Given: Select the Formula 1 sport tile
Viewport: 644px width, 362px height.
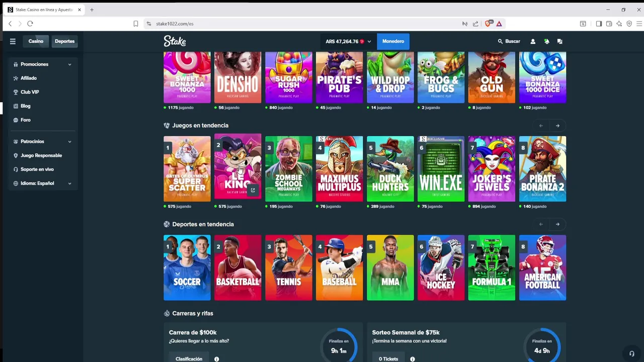Looking at the screenshot, I should point(492,267).
